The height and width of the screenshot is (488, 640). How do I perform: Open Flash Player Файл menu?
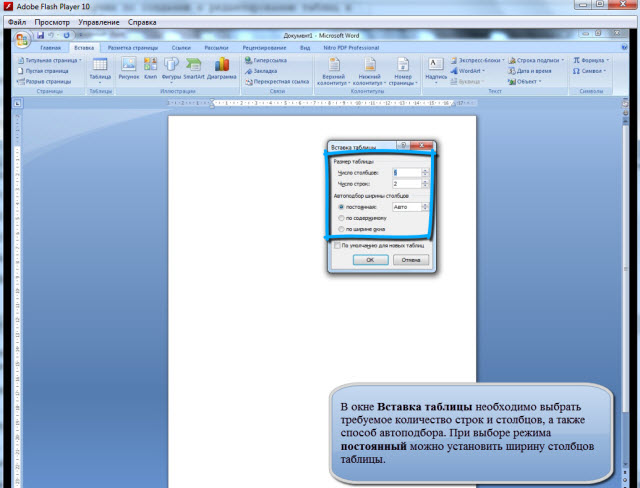pos(17,22)
